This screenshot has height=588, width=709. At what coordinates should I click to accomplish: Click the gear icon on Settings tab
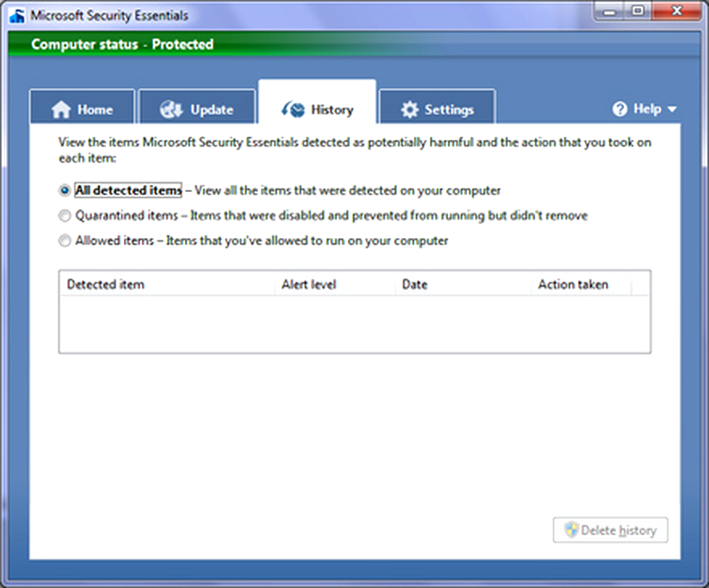pyautogui.click(x=409, y=110)
